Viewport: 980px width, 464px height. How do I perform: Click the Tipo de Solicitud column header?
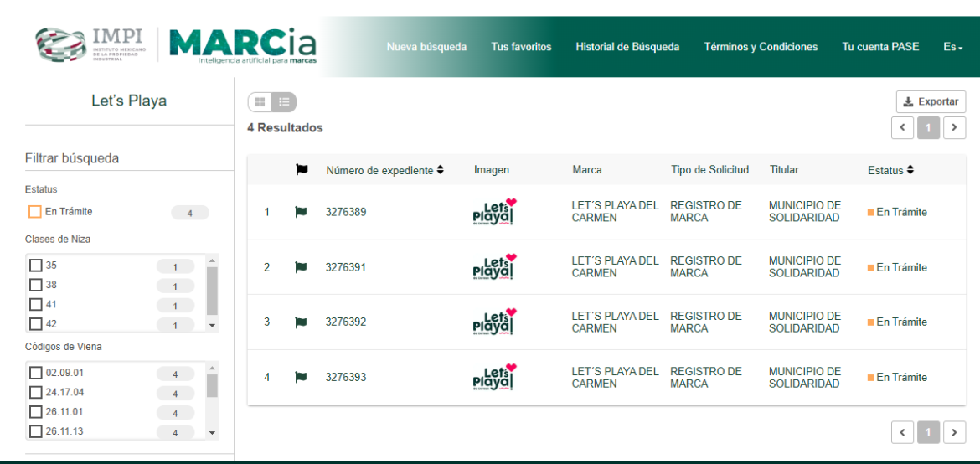[x=710, y=169]
